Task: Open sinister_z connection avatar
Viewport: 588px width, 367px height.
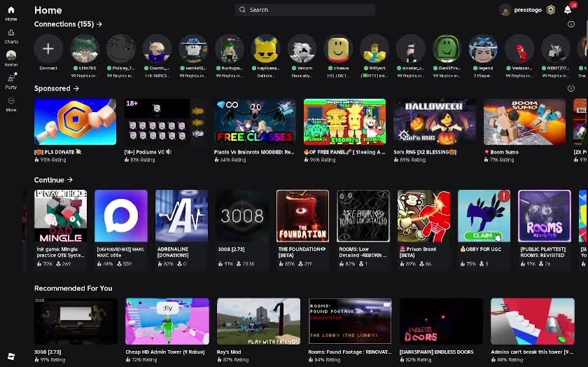Action: (411, 49)
